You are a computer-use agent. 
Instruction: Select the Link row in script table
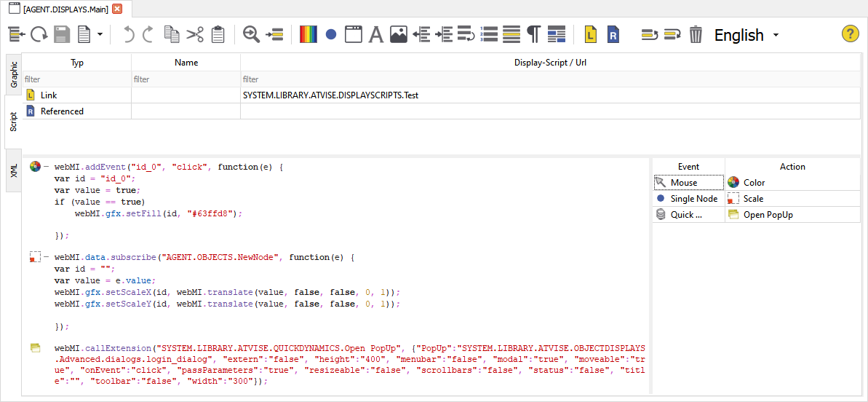(442, 95)
